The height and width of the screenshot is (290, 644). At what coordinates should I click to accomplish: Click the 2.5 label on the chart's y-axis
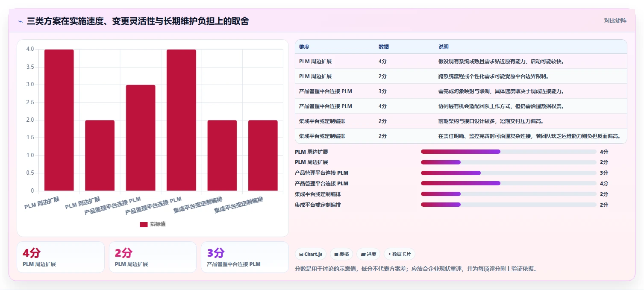pos(30,103)
